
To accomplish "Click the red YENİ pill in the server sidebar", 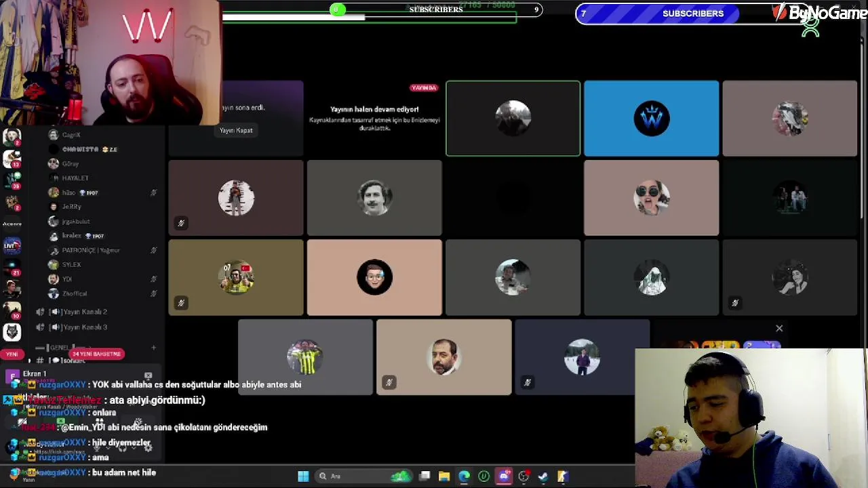I will click(x=12, y=354).
